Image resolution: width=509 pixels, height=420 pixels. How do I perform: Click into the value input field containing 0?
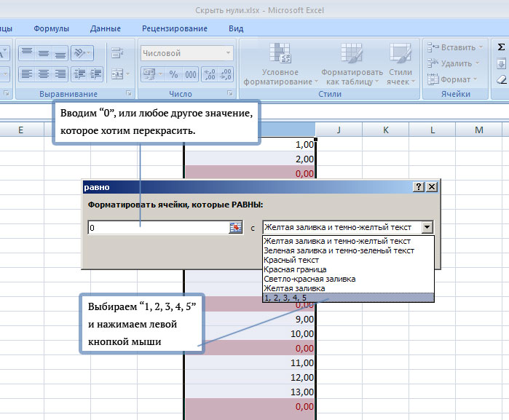pos(159,228)
